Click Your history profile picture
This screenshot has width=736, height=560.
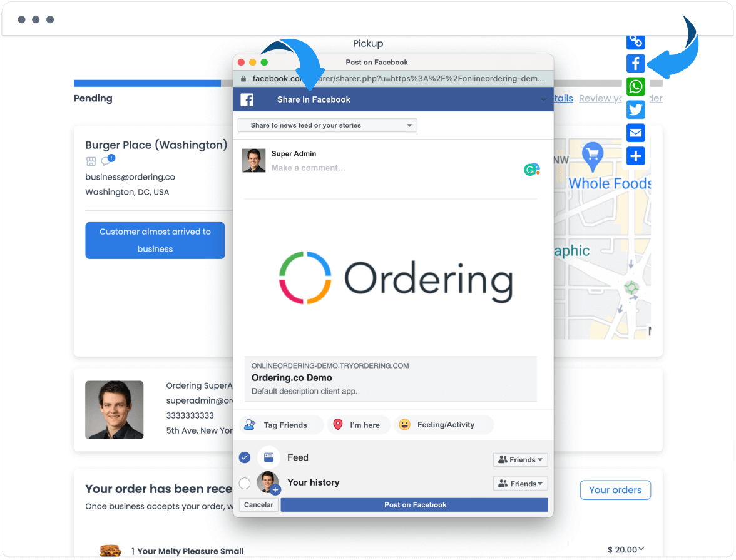coord(268,482)
